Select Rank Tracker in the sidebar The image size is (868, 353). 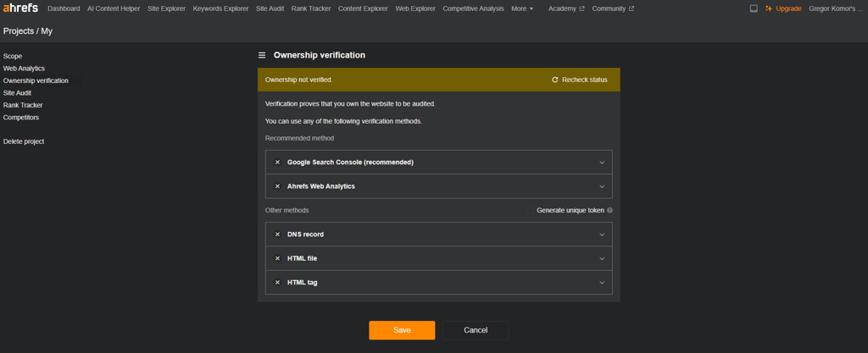[23, 105]
